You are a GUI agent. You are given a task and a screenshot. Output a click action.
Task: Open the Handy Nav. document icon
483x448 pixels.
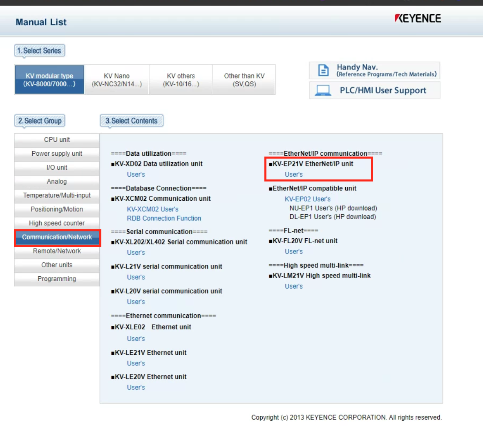[x=323, y=70]
